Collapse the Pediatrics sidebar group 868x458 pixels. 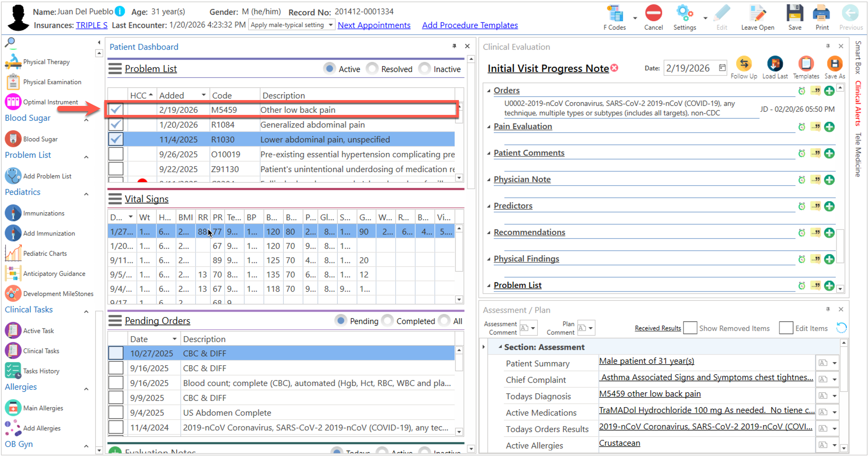pyautogui.click(x=86, y=194)
